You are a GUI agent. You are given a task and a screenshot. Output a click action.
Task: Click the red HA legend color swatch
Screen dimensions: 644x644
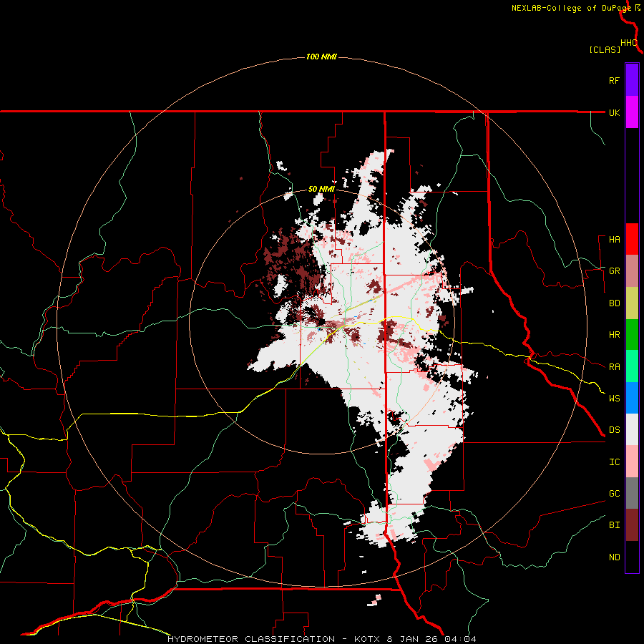point(632,239)
